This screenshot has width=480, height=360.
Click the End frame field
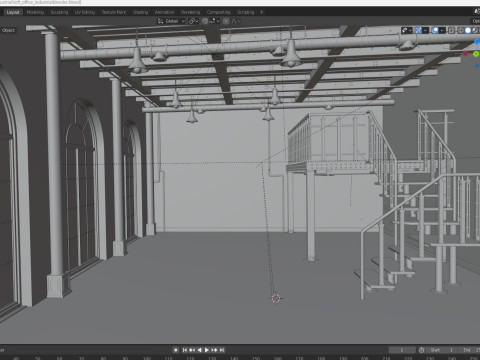469,350
